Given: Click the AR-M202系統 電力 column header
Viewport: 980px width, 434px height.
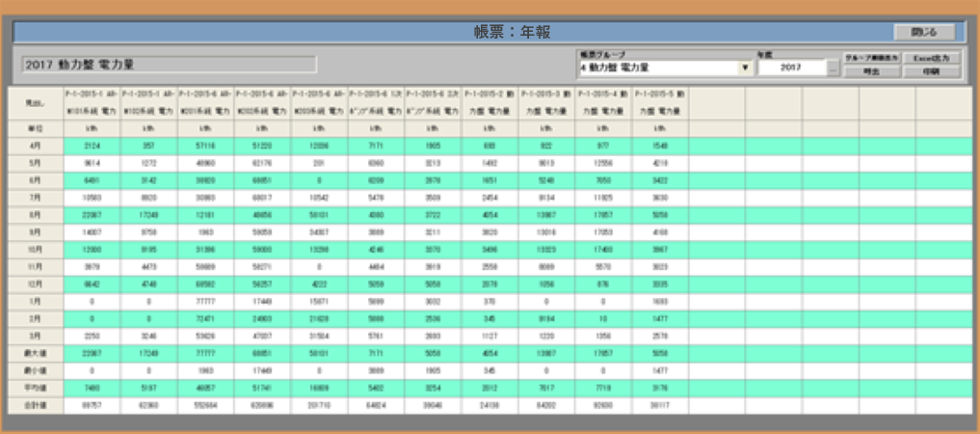Looking at the screenshot, I should [x=262, y=103].
